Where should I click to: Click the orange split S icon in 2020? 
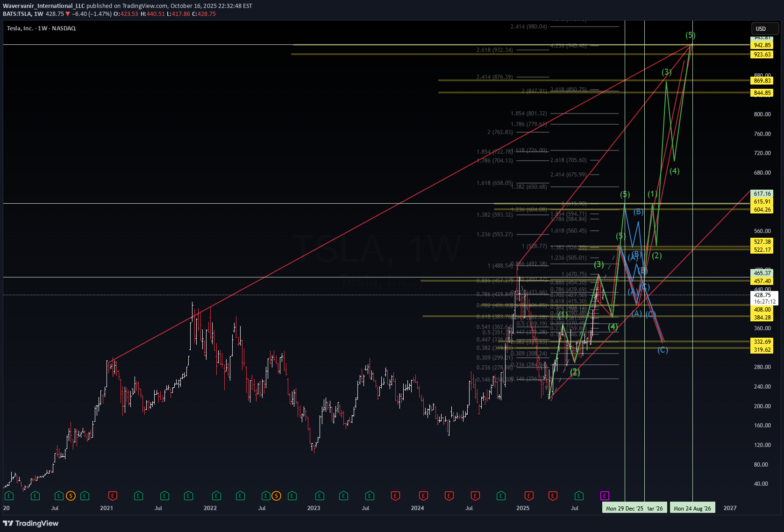(71, 496)
